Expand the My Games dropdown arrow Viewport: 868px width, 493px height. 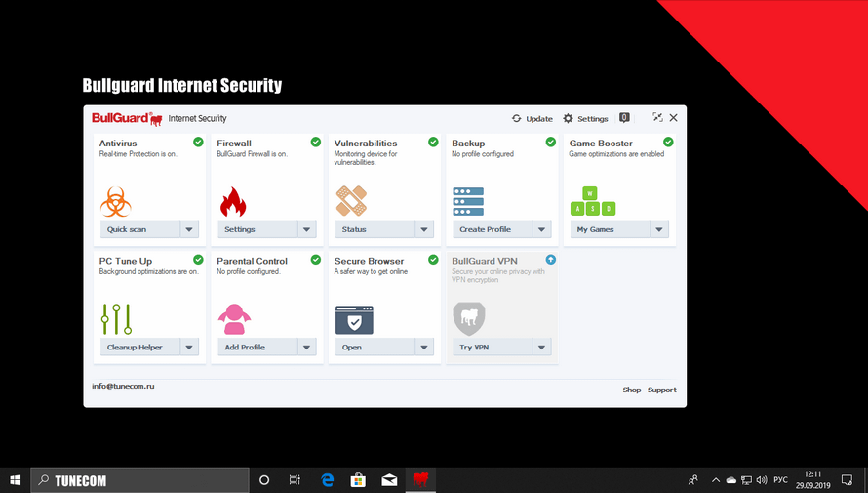pyautogui.click(x=659, y=229)
